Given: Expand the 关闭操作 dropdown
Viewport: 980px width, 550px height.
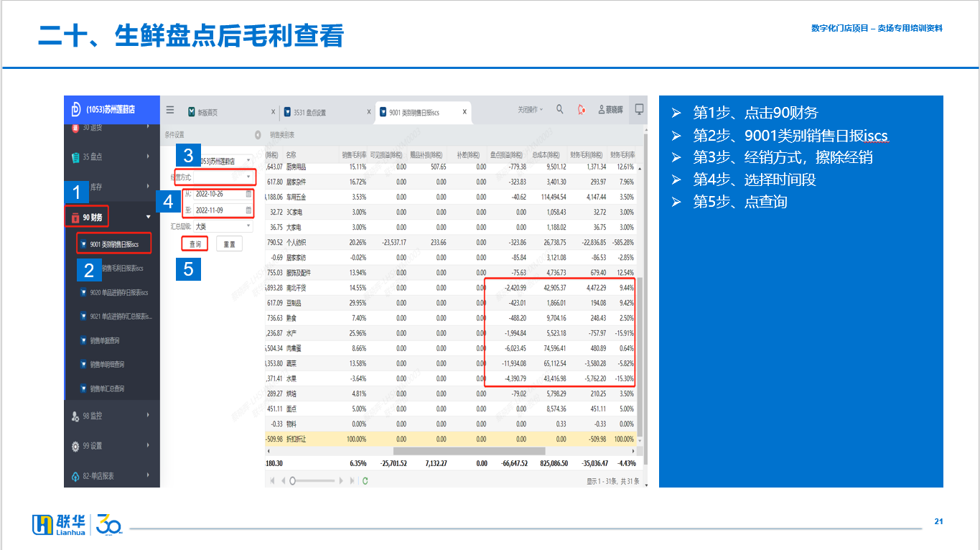Looking at the screenshot, I should click(x=531, y=110).
